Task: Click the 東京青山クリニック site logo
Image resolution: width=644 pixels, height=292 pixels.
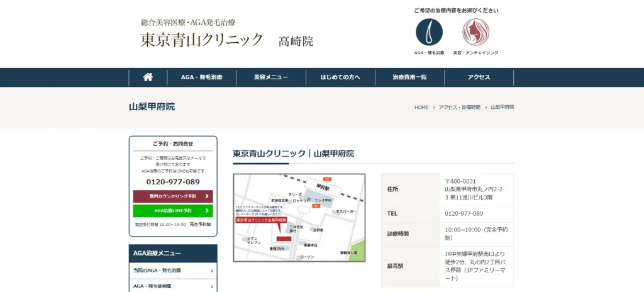Action: coord(201,40)
